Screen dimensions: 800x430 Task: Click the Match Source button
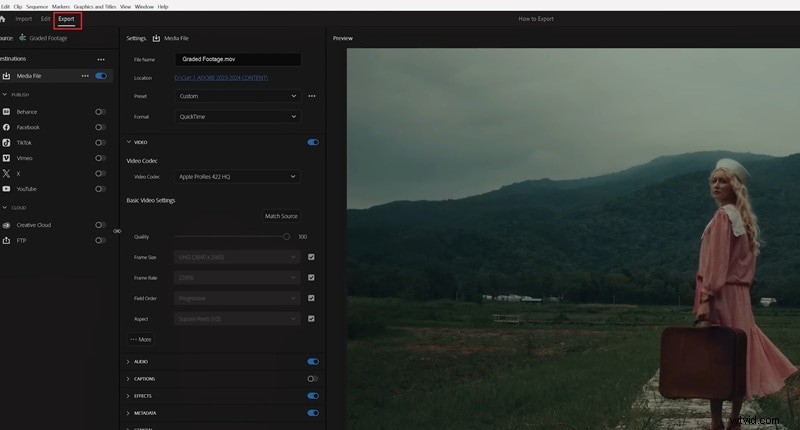pyautogui.click(x=281, y=216)
